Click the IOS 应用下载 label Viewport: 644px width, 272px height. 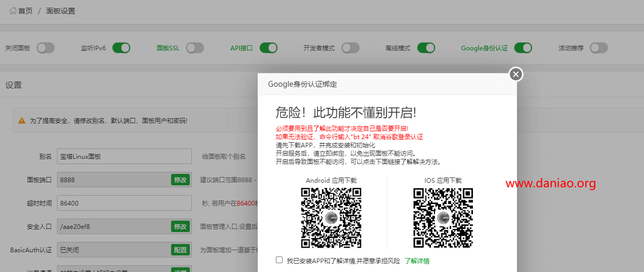443,181
